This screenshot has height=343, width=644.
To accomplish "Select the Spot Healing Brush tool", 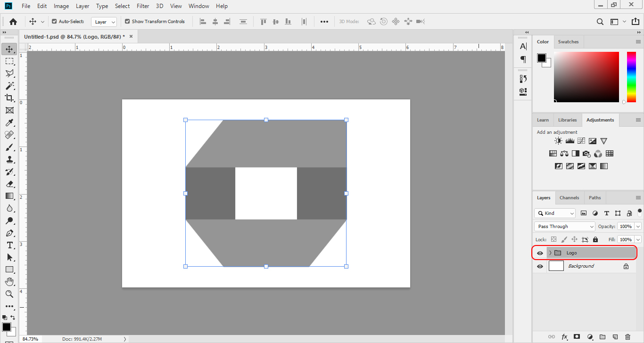I will pyautogui.click(x=9, y=135).
